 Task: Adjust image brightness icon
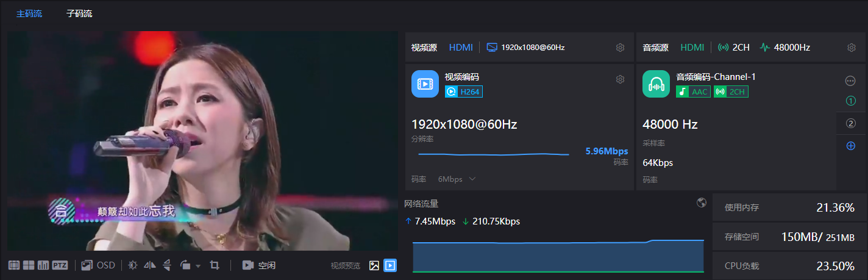pos(133,265)
